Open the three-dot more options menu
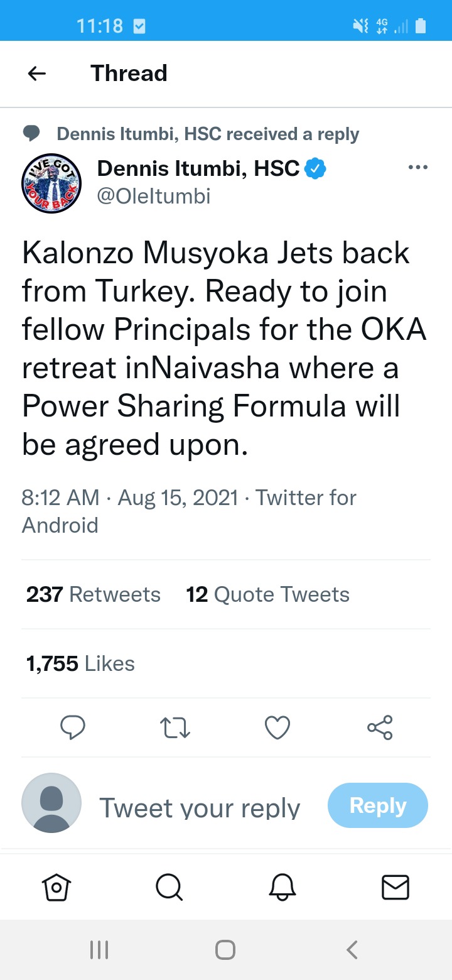Viewport: 452px width, 980px height. (417, 168)
